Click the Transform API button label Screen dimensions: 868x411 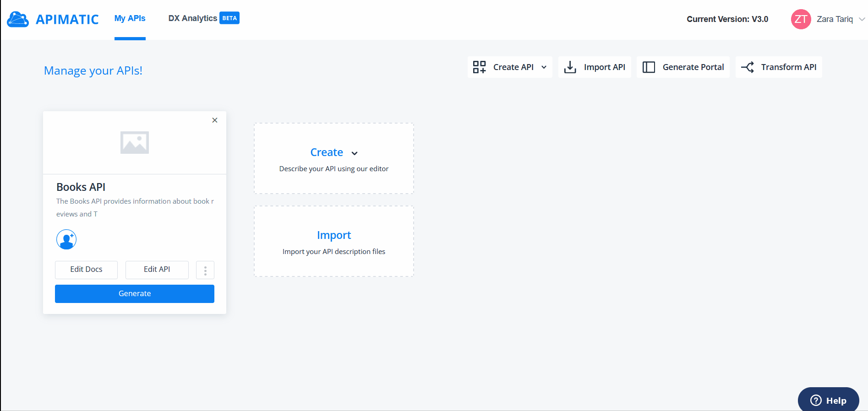click(x=789, y=67)
